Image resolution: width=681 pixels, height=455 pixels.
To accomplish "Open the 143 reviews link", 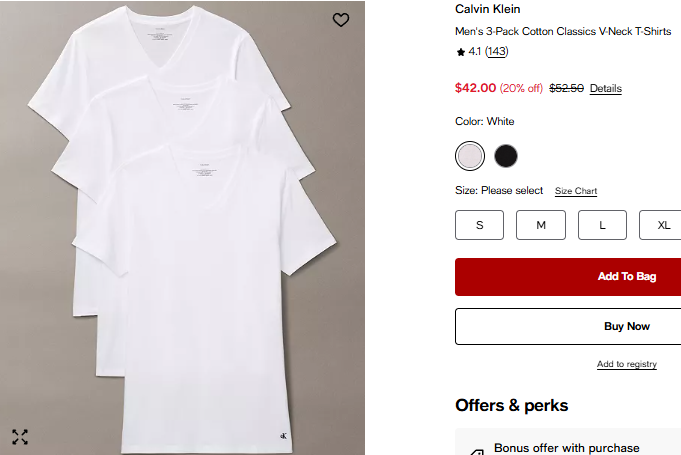I will (497, 51).
